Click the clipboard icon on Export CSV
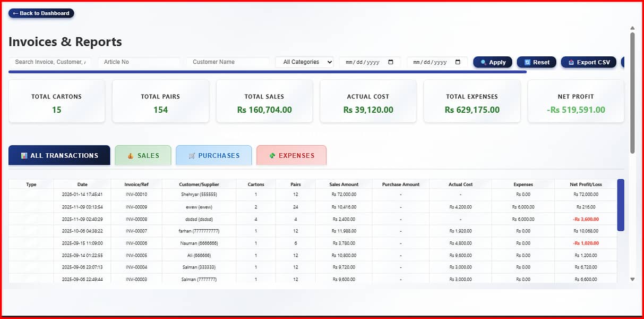This screenshot has width=644, height=319. [571, 62]
